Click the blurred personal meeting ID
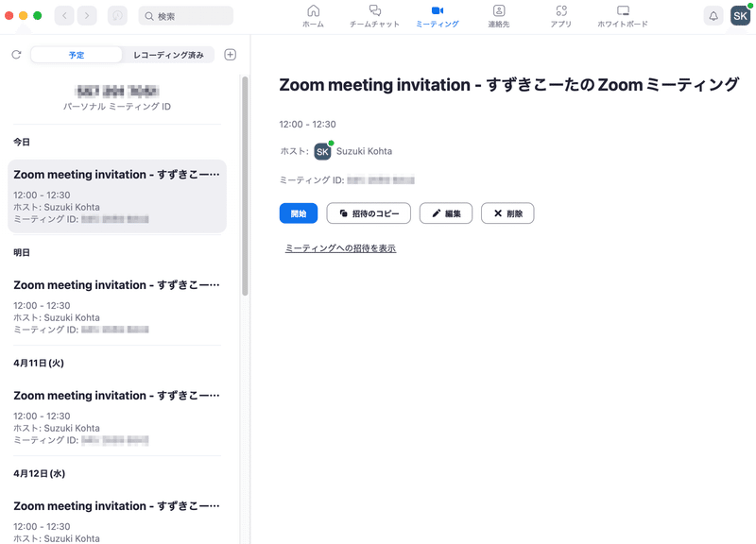 click(x=117, y=91)
